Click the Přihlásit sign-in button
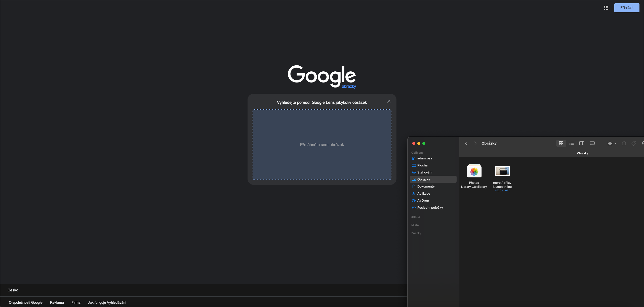 click(x=626, y=8)
